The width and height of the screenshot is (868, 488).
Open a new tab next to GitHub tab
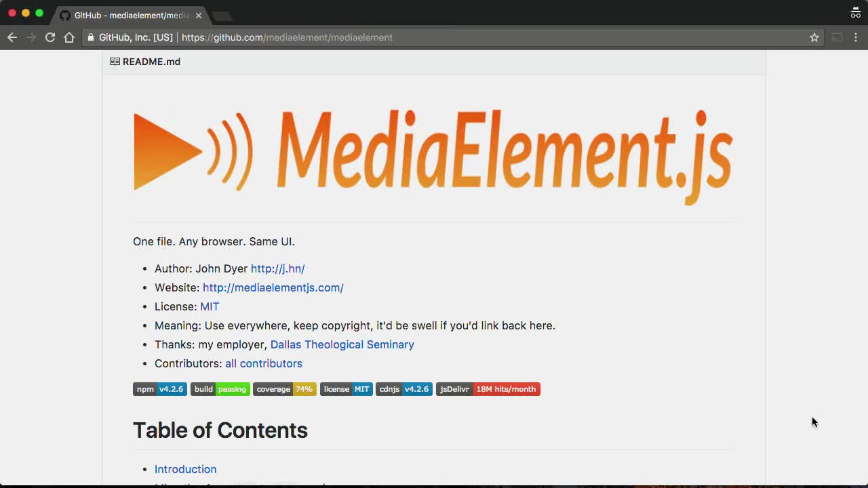point(222,16)
